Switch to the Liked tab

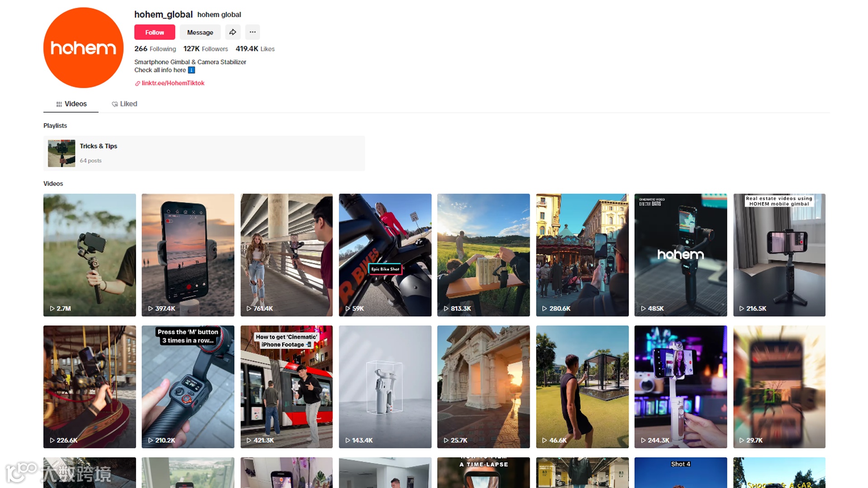point(124,104)
